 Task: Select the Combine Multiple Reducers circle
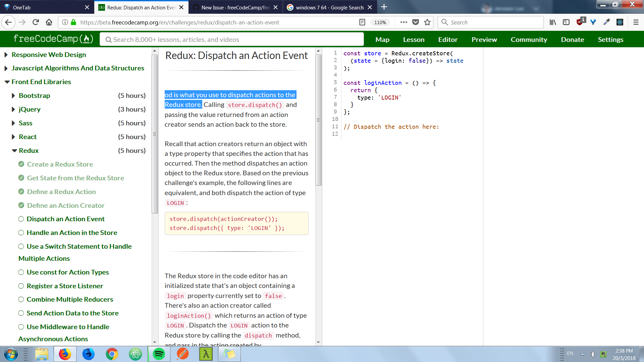pos(21,299)
